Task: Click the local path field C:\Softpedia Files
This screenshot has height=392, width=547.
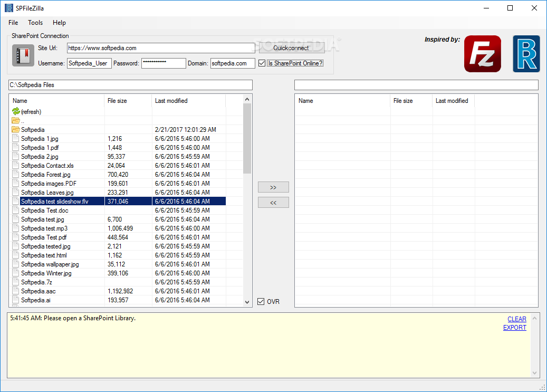Action: coord(130,85)
